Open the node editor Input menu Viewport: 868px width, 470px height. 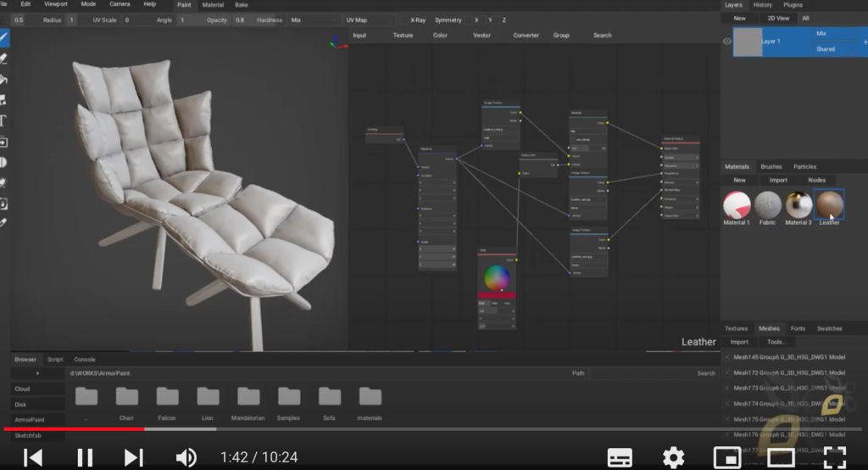[359, 35]
